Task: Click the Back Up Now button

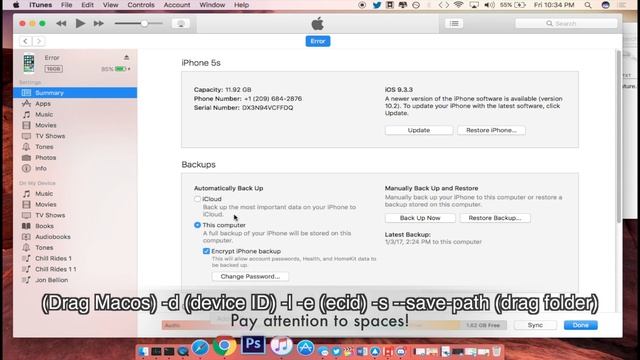Action: click(420, 218)
